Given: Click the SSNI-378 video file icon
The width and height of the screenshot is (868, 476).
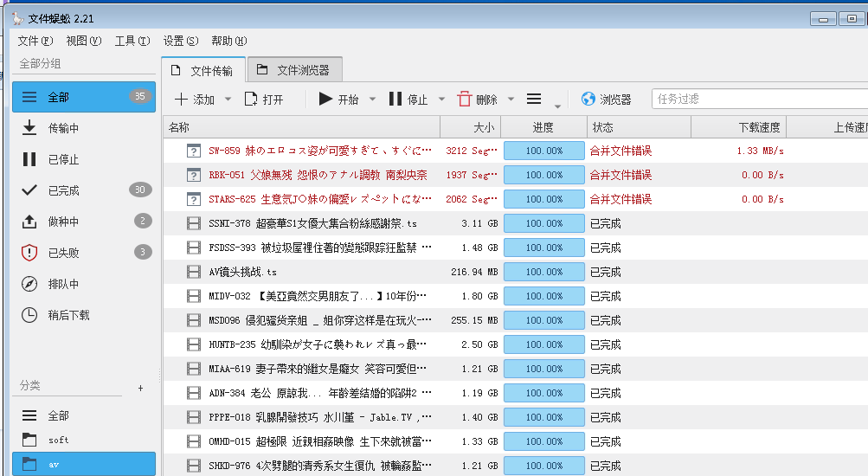Looking at the screenshot, I should tap(194, 223).
